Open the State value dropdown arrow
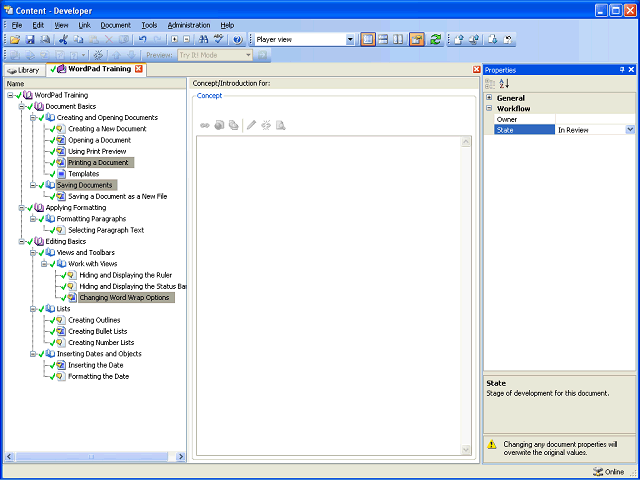Screen dimensions: 640x480 630,130
